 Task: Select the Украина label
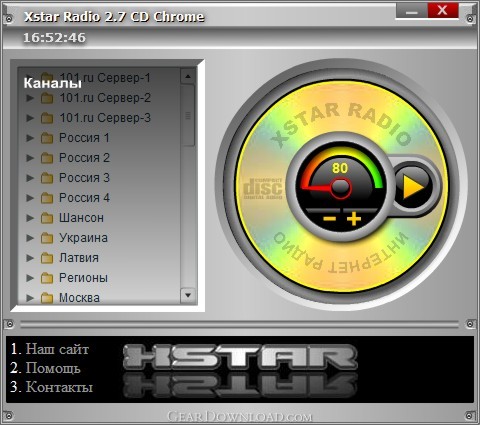83,238
